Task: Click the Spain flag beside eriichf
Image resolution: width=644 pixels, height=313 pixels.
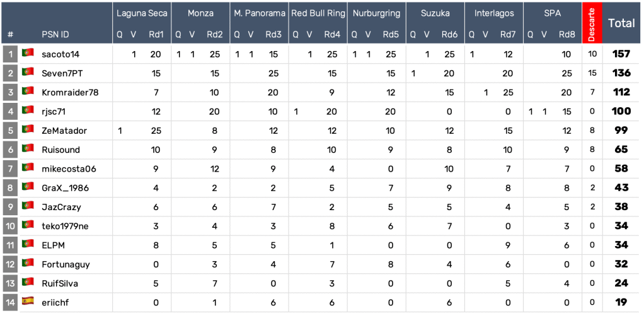Action: [28, 301]
